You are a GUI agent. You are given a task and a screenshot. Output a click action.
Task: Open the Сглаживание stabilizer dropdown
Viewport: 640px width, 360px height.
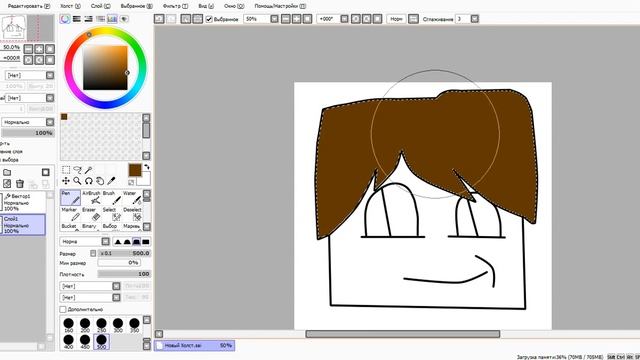[x=474, y=19]
